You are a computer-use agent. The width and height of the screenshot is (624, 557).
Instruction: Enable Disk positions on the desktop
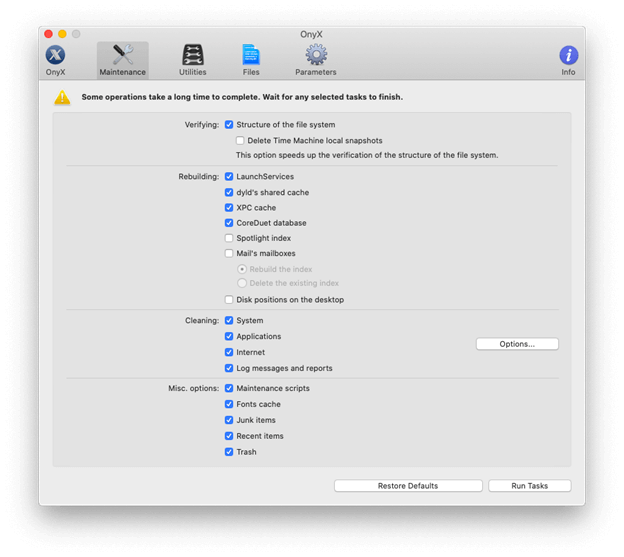(x=229, y=300)
